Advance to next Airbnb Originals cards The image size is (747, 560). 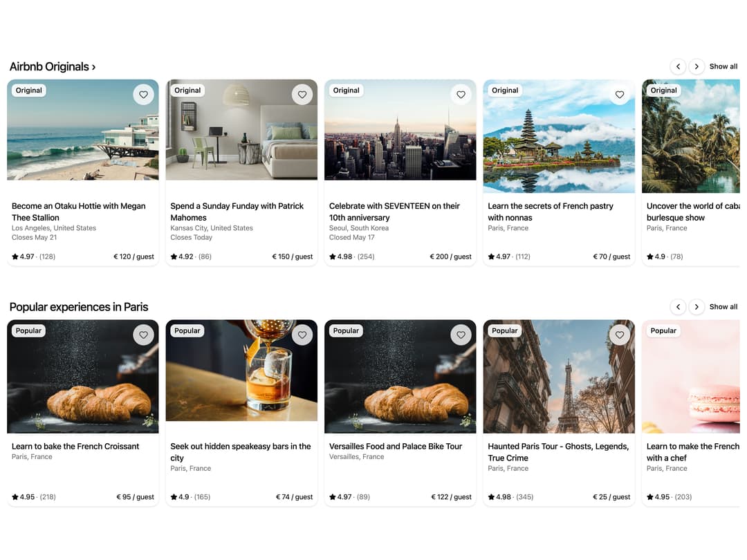click(697, 66)
